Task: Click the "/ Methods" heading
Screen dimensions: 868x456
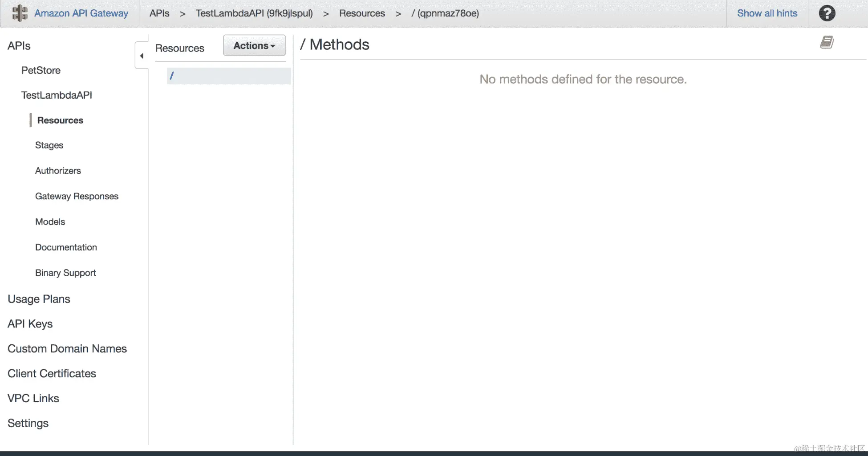Action: coord(335,44)
